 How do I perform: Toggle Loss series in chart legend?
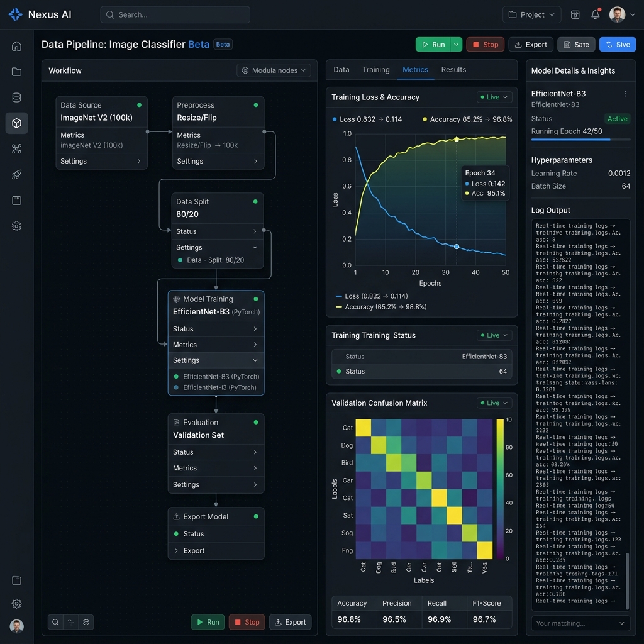coord(372,296)
